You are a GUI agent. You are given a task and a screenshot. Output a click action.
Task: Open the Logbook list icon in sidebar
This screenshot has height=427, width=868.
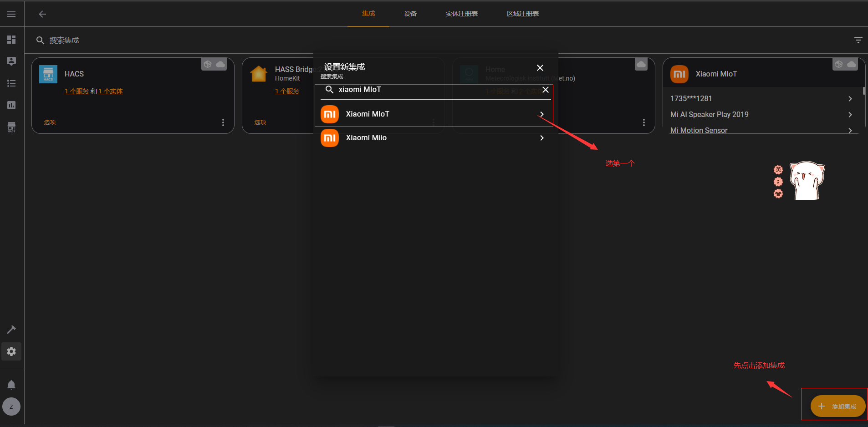pyautogui.click(x=11, y=83)
